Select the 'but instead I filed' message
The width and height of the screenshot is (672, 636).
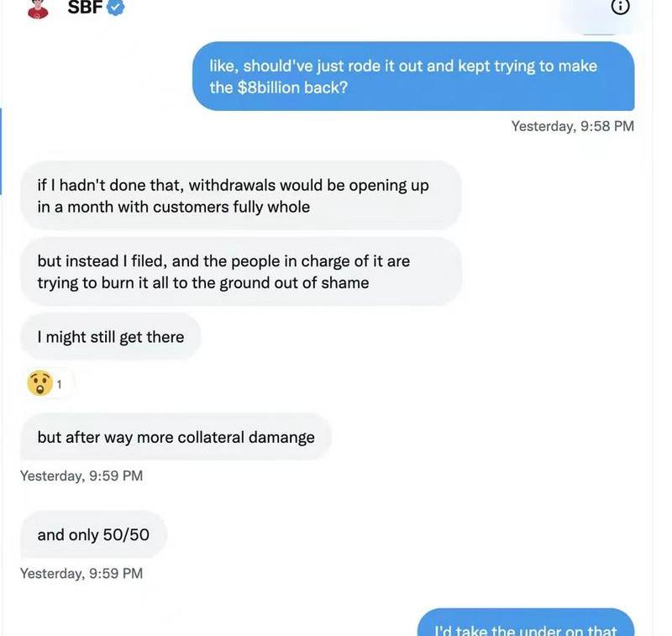point(240,271)
